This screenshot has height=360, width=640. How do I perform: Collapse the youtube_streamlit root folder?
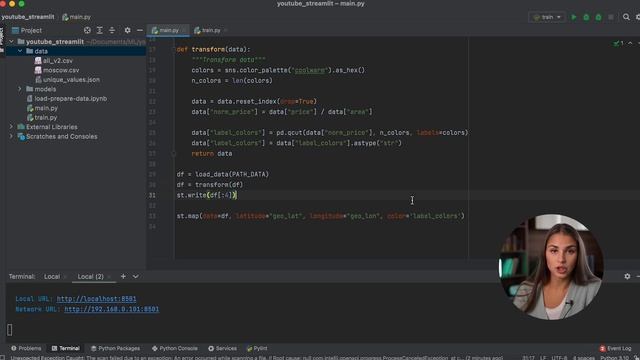pyautogui.click(x=11, y=42)
